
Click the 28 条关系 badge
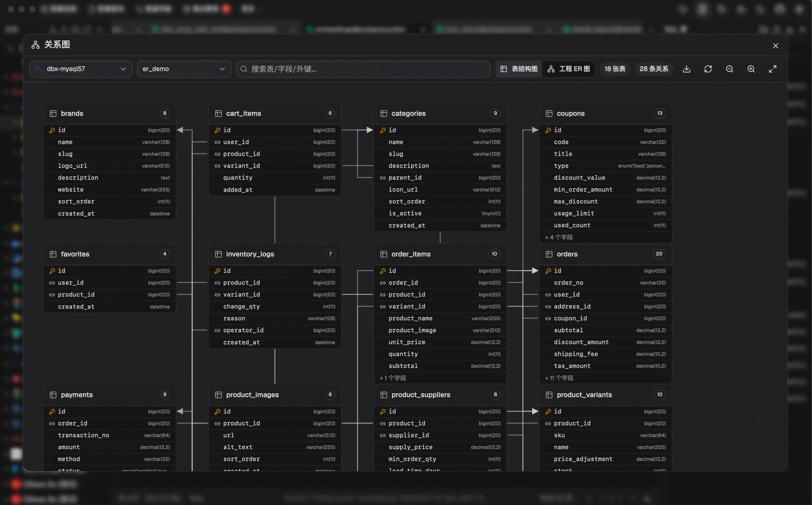pyautogui.click(x=654, y=69)
